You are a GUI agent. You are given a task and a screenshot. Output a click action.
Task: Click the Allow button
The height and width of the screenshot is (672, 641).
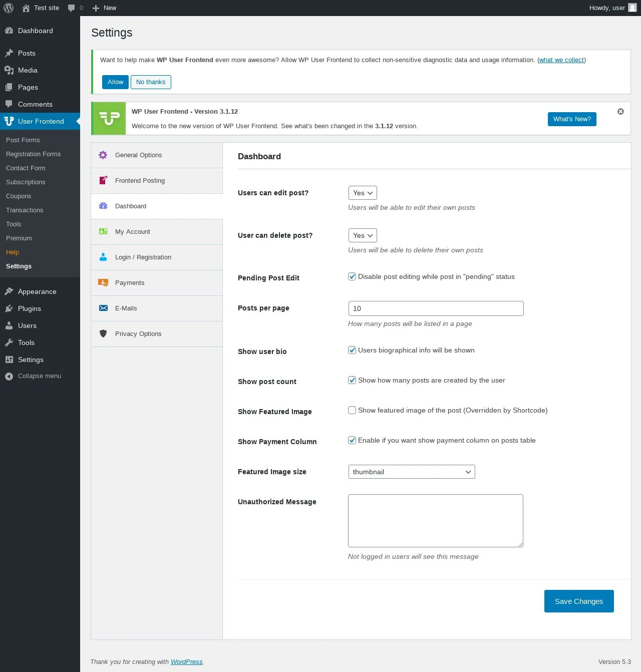[115, 82]
